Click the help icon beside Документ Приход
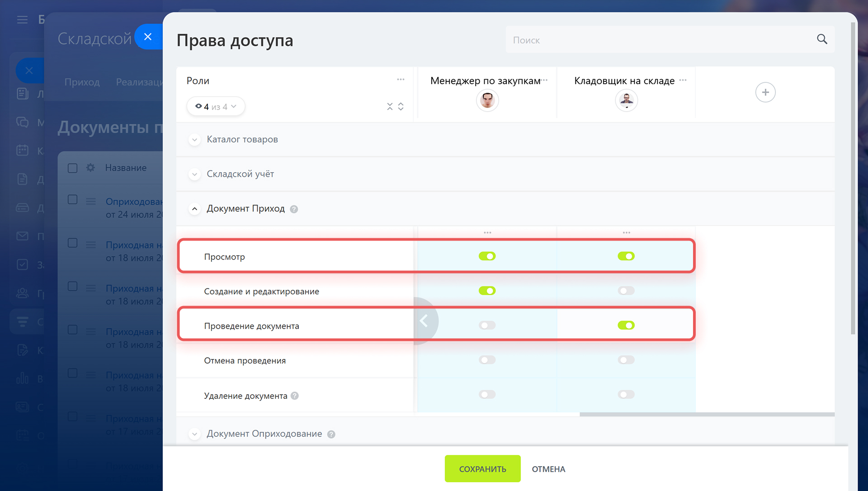The height and width of the screenshot is (491, 868). pyautogui.click(x=294, y=209)
